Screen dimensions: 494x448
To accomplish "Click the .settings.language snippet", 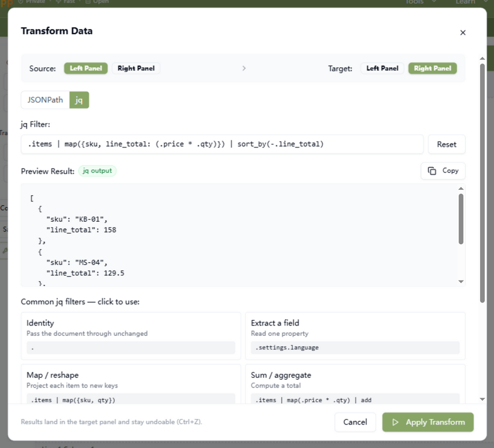I will [355, 347].
